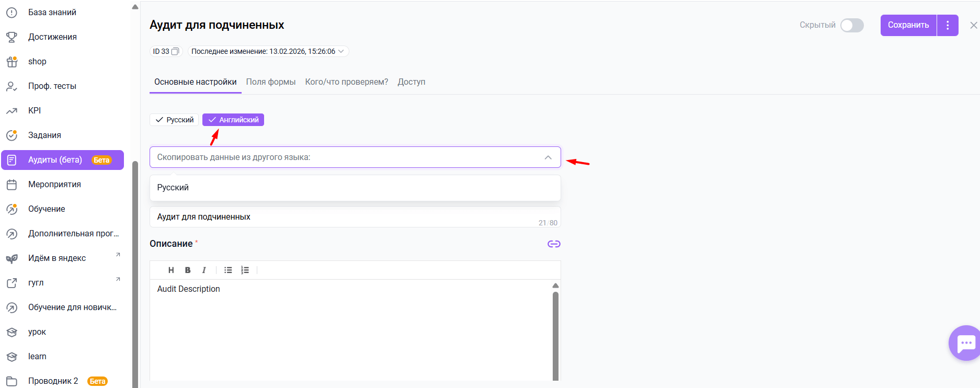The width and height of the screenshot is (980, 388).
Task: Toggle the Русский language chip
Action: 175,120
